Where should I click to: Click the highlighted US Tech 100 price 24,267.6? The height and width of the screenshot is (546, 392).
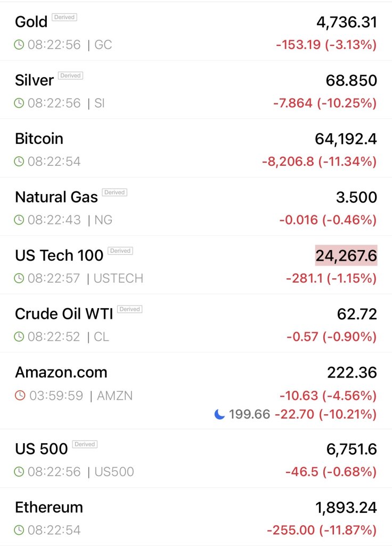click(x=346, y=255)
